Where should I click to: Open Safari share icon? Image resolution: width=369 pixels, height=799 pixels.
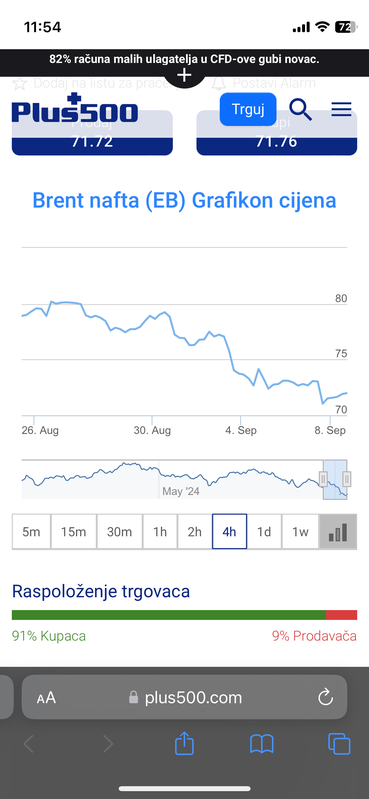coord(184,743)
